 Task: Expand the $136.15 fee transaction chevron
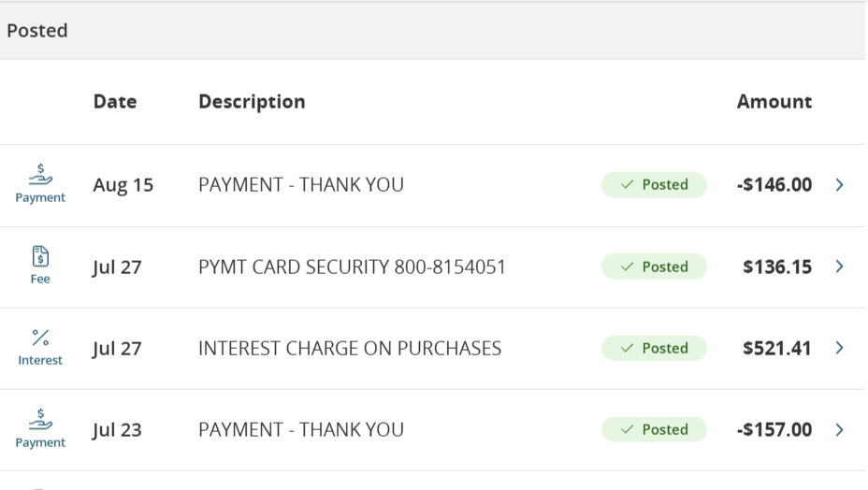pyautogui.click(x=839, y=267)
